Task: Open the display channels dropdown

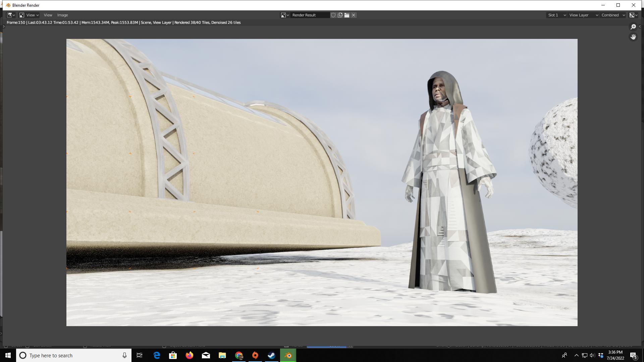Action: tap(633, 15)
